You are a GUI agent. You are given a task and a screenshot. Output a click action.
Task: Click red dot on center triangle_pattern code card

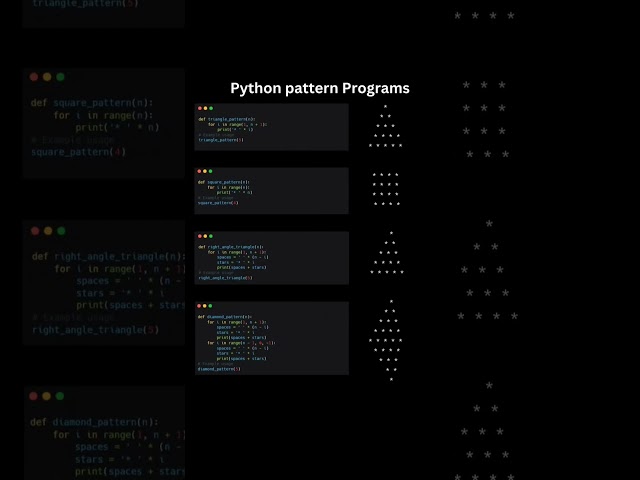(200, 108)
